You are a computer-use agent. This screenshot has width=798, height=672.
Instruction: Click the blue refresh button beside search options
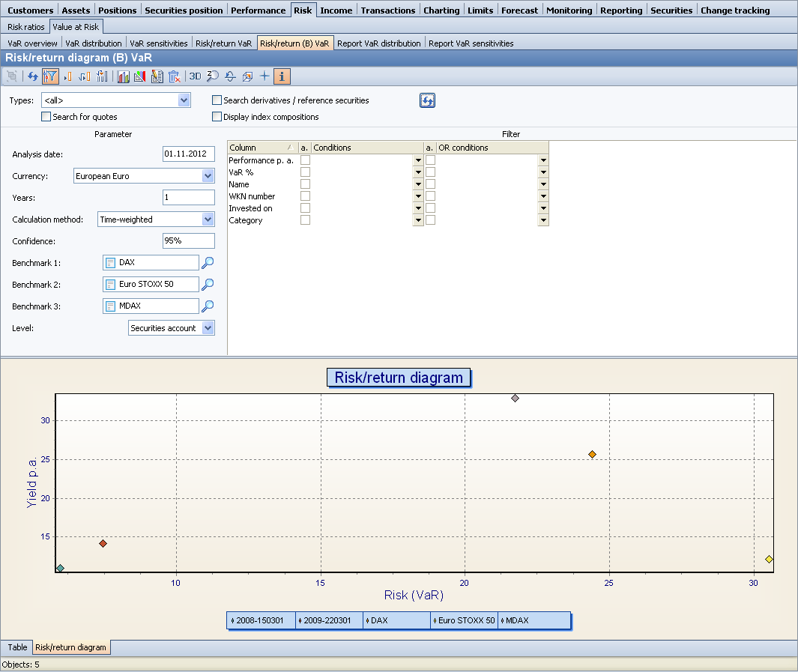point(427,101)
